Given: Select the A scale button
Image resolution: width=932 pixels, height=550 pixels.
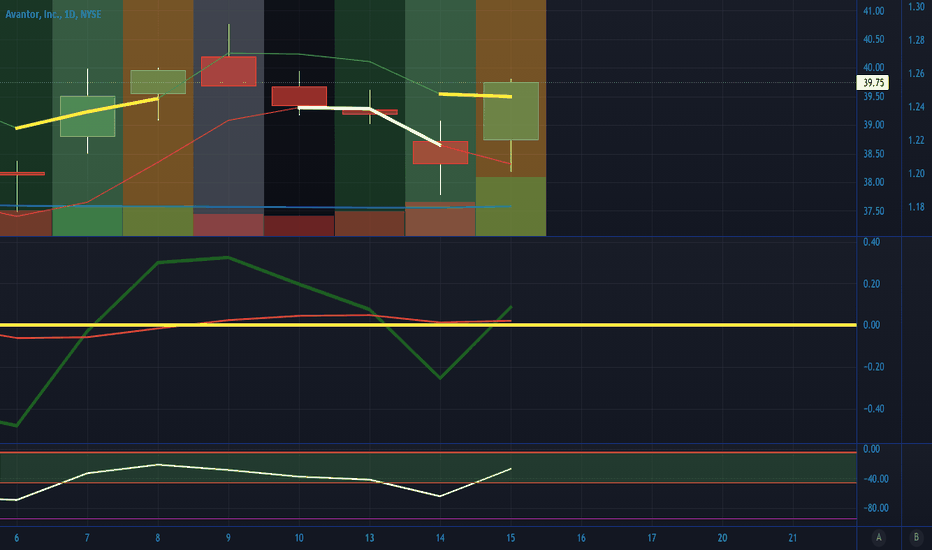Looking at the screenshot, I should [x=879, y=538].
